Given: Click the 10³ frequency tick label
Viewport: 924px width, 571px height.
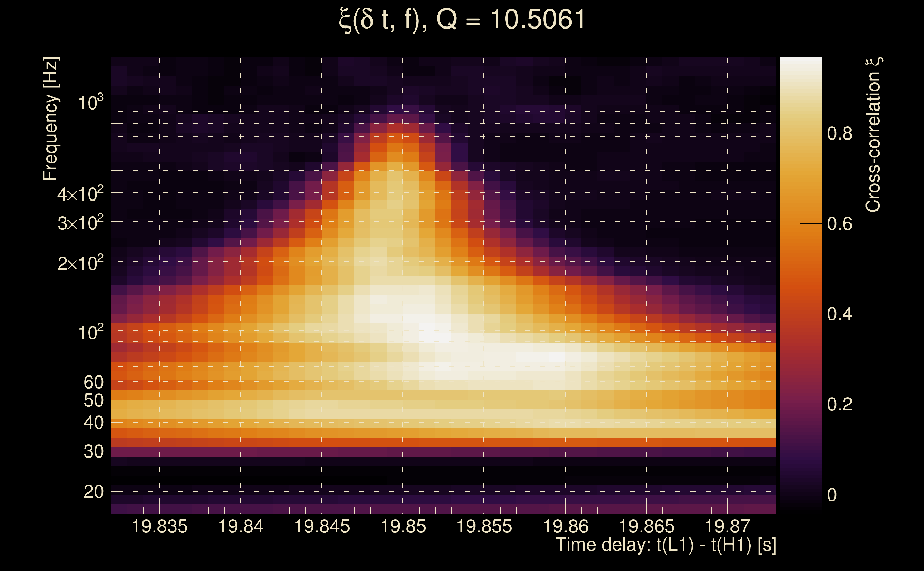Looking at the screenshot, I should [90, 103].
